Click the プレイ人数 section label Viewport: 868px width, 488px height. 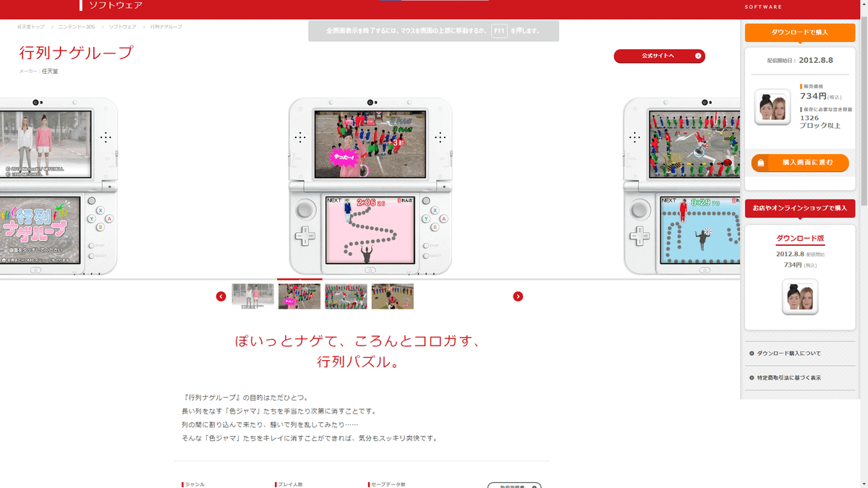tap(289, 484)
